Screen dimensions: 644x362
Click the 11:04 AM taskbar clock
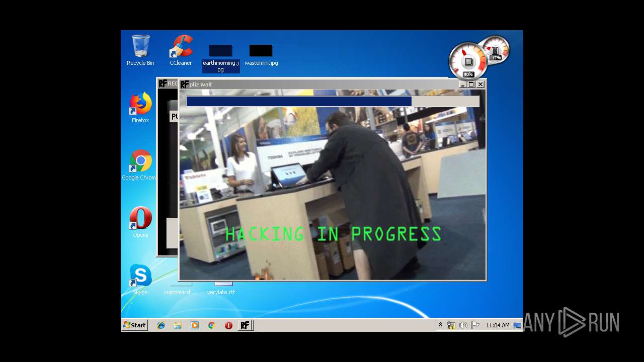(x=498, y=325)
